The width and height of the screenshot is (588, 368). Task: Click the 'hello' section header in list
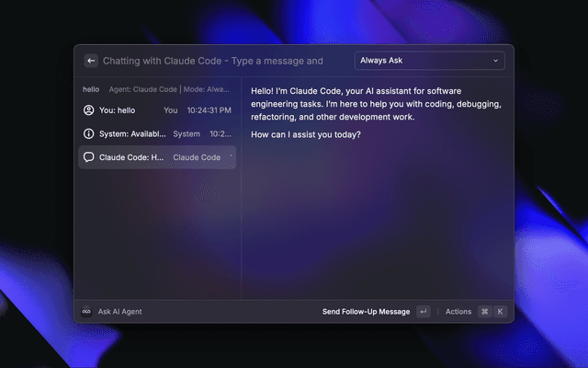coord(91,89)
